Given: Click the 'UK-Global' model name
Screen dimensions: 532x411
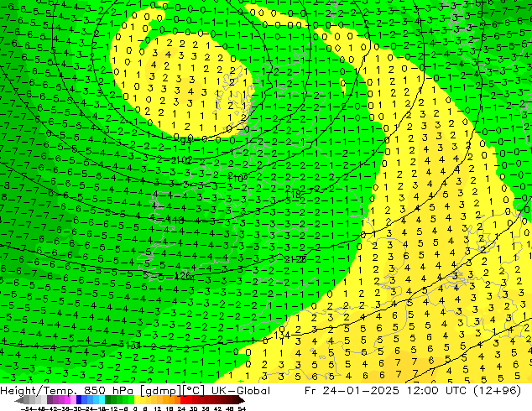Looking at the screenshot, I should coord(241,391).
